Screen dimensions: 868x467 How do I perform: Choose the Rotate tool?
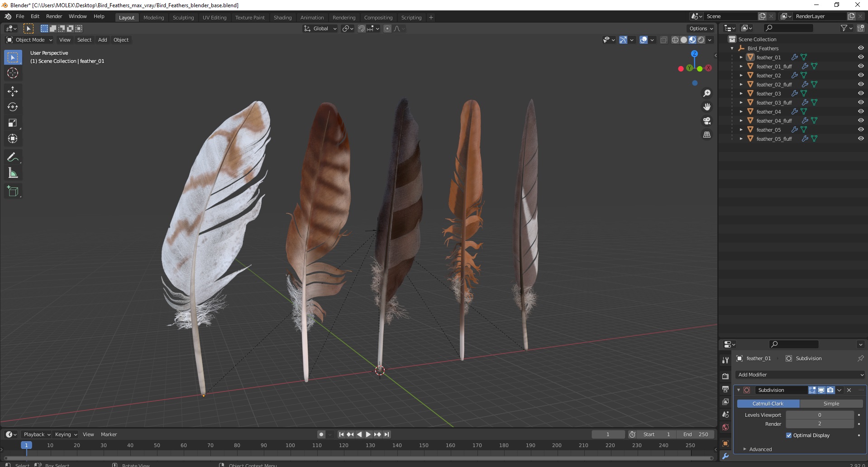(13, 107)
